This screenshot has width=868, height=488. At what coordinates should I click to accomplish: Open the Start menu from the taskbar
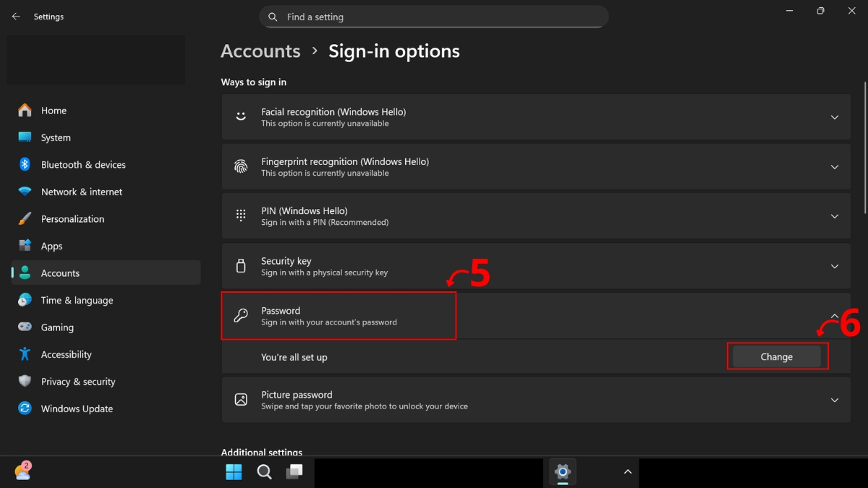tap(233, 471)
